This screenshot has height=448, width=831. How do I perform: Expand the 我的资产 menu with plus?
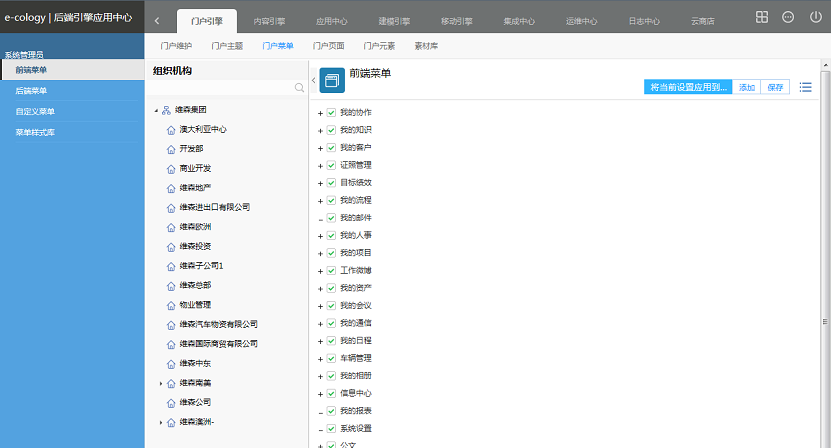click(x=320, y=288)
